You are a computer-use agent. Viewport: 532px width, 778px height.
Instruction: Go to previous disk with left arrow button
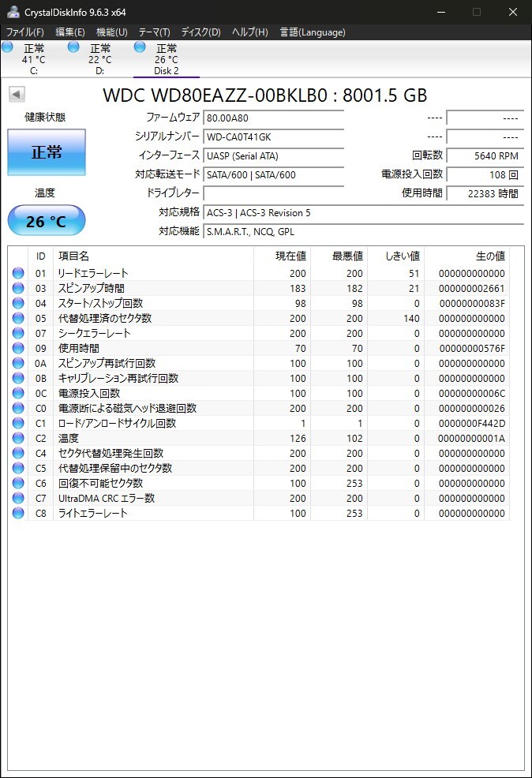click(x=17, y=94)
